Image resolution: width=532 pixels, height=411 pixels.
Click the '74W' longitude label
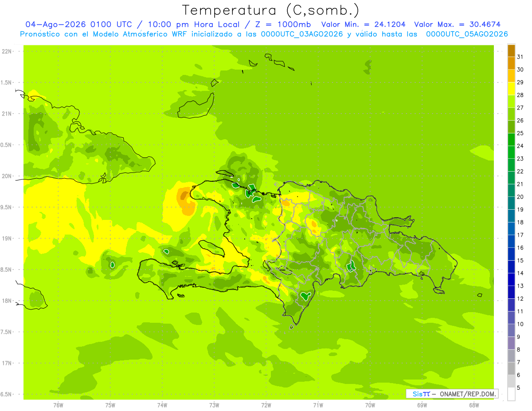(162, 405)
